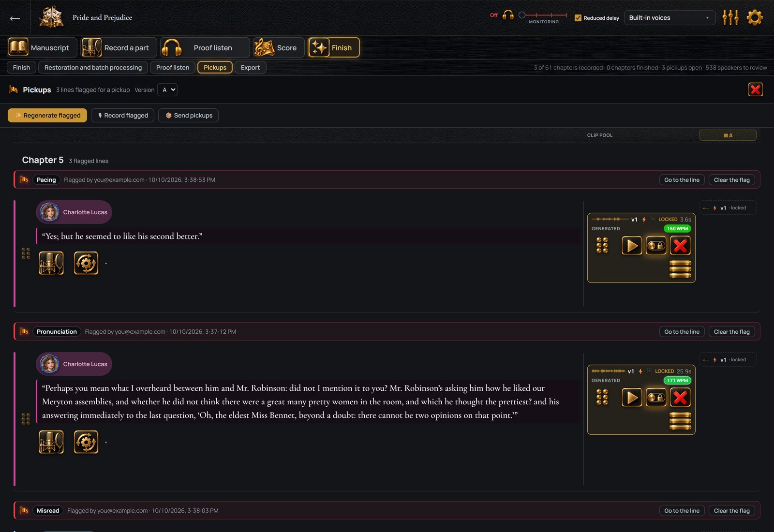Clear the flag on the Pronunciation pickup
Screen dimensions: 774x532
click(x=731, y=332)
